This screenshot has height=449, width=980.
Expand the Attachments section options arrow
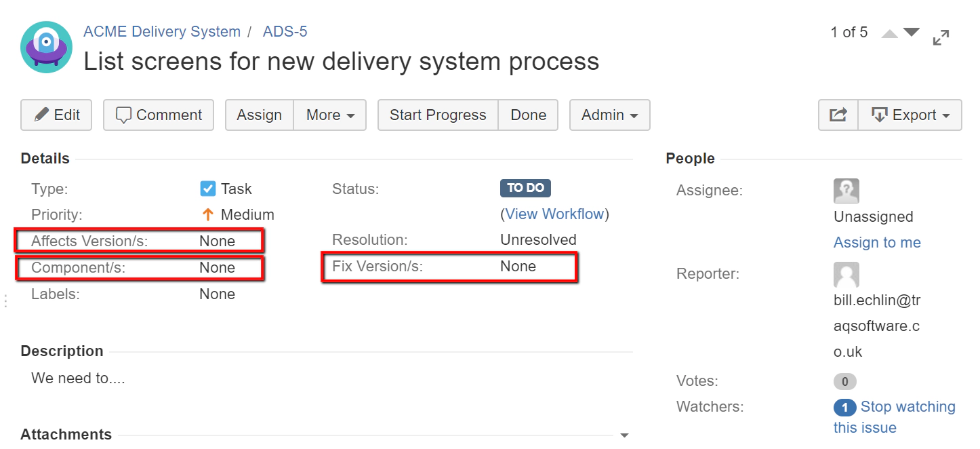pyautogui.click(x=624, y=435)
